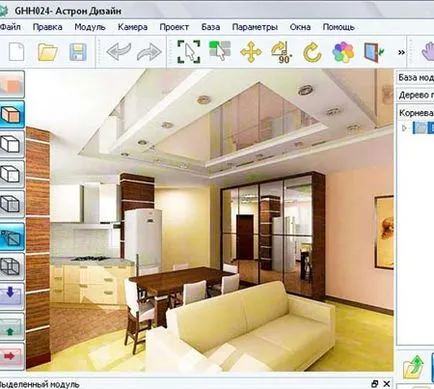The height and width of the screenshot is (389, 434).
Task: Click the blue down-arrow sidebar button
Action: click(12, 296)
